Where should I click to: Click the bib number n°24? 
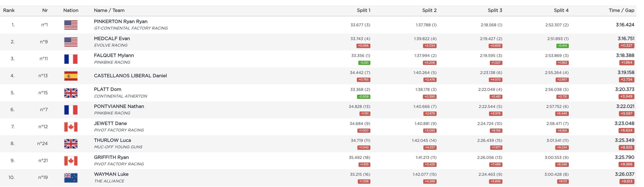(42, 144)
